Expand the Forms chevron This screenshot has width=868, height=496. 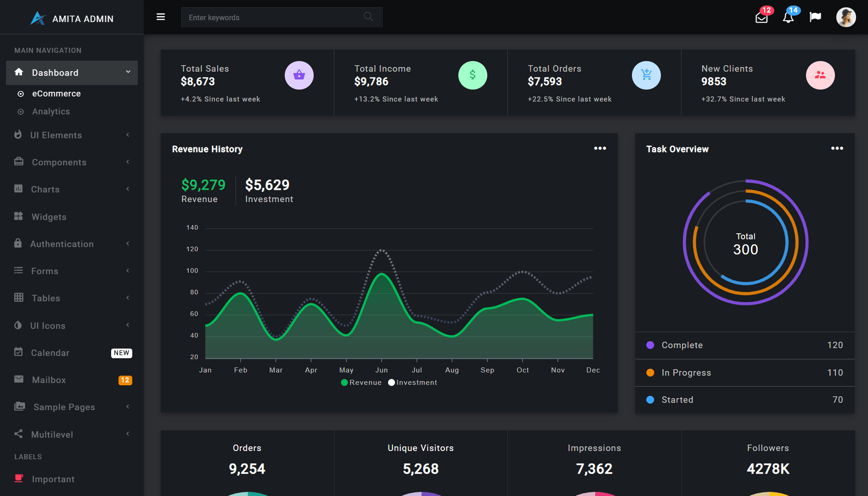(128, 271)
